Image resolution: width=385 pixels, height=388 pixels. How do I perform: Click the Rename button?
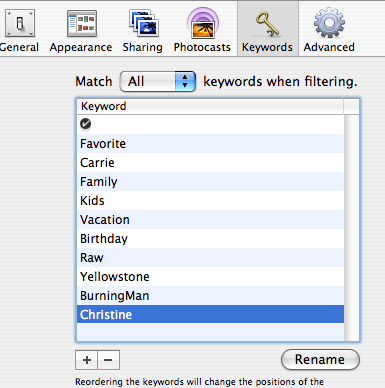320,359
